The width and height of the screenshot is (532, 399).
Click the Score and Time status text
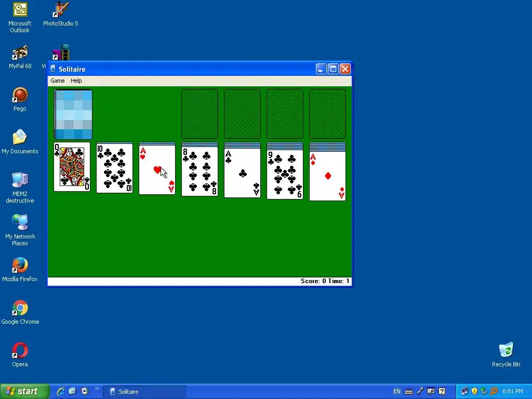pyautogui.click(x=325, y=281)
